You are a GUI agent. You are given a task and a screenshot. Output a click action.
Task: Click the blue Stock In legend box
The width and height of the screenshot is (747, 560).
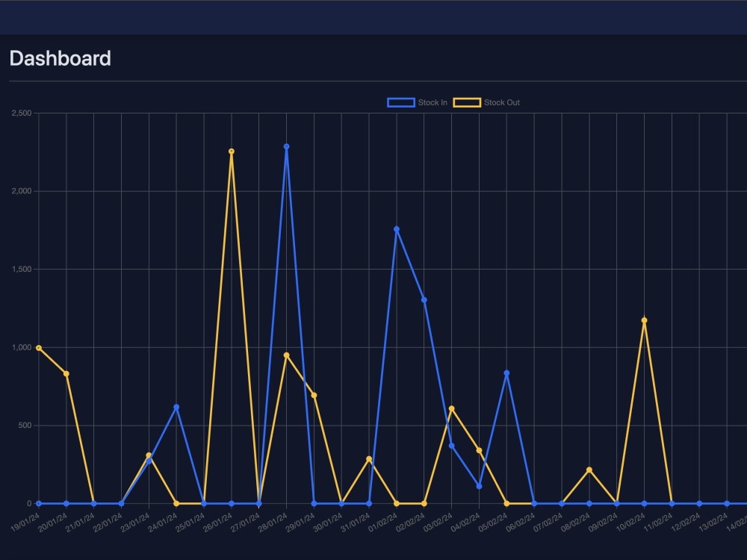[x=401, y=102]
